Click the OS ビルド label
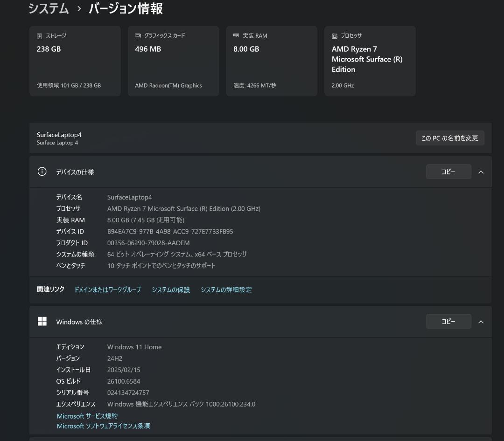Image resolution: width=504 pixels, height=441 pixels. point(69,381)
